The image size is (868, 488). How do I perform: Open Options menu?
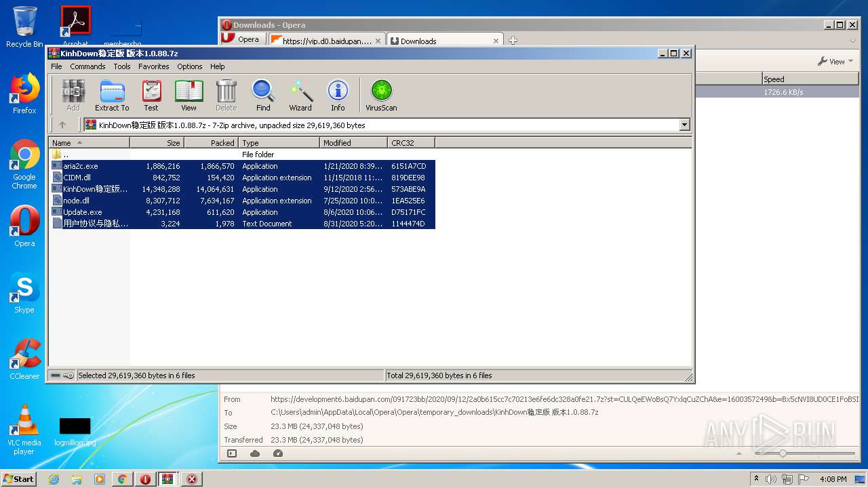click(x=190, y=66)
